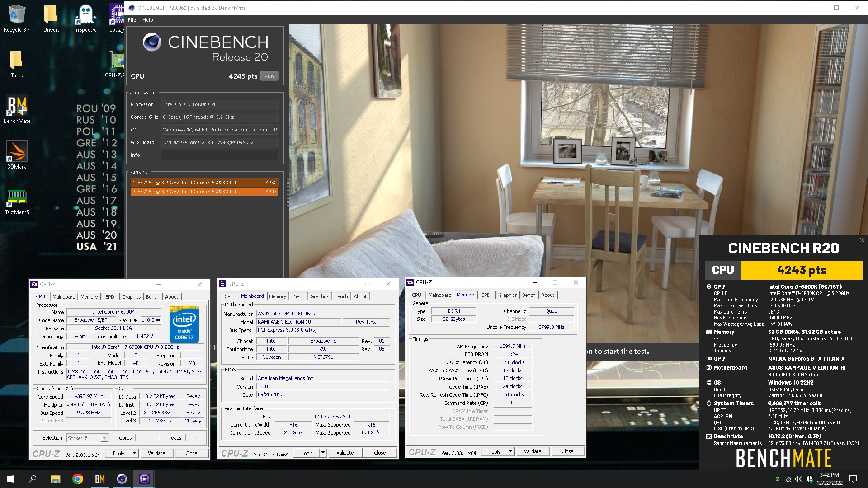Open the Tools folder icon
Viewport: 868px width, 488px height.
click(17, 64)
